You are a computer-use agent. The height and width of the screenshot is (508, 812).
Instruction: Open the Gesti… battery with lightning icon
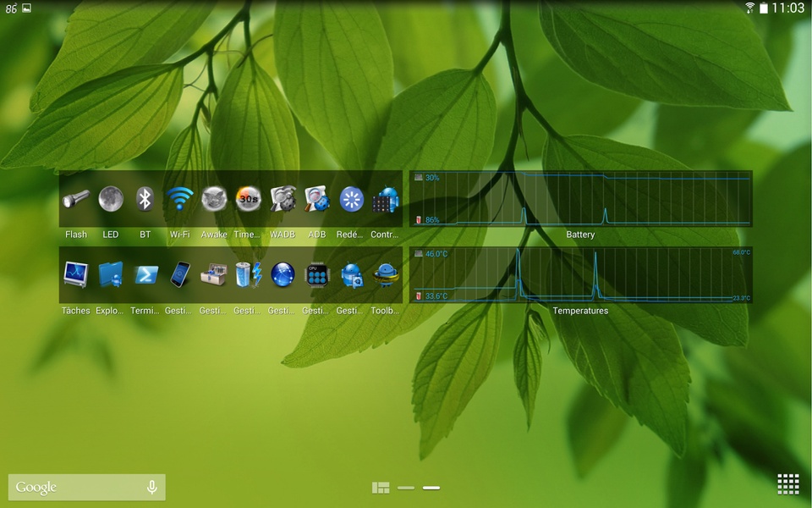pyautogui.click(x=248, y=274)
